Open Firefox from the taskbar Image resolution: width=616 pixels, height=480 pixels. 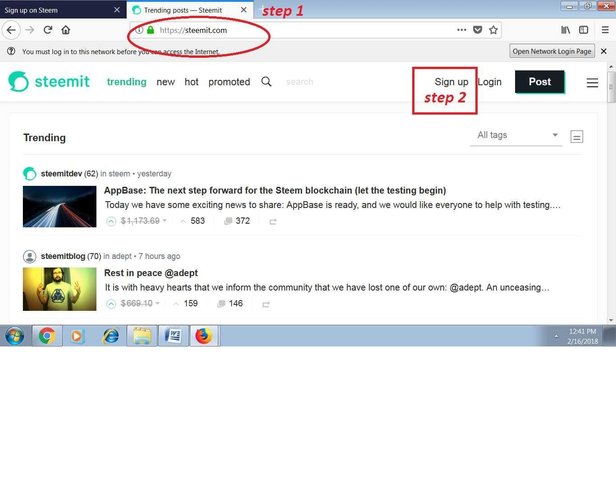(x=204, y=336)
